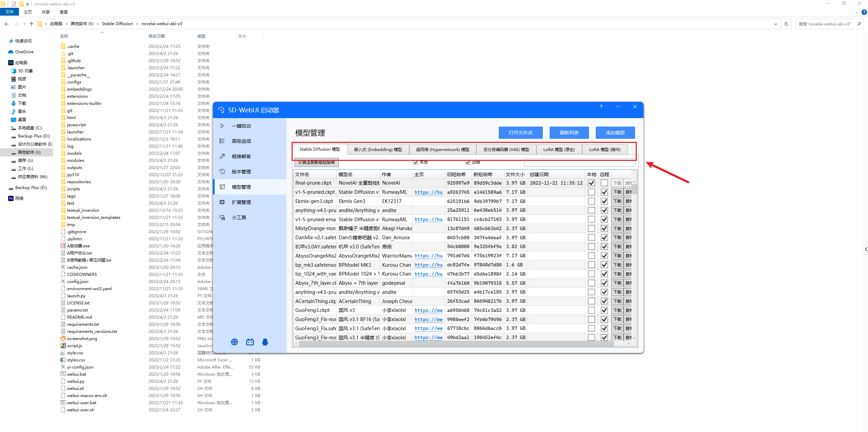Screen dimensions: 868x432
Task: Select the script.js file icon
Action: pyautogui.click(x=63, y=345)
